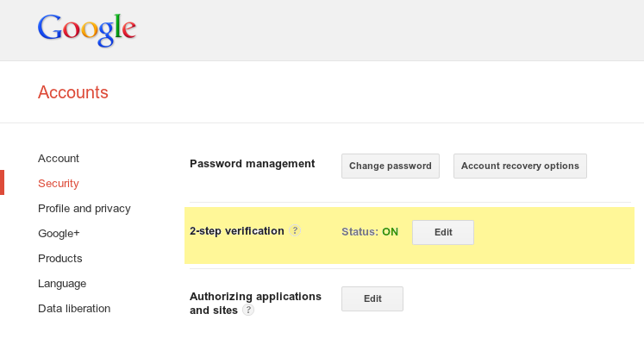The image size is (644, 339).
Task: Select Security in the sidebar
Action: [x=59, y=183]
